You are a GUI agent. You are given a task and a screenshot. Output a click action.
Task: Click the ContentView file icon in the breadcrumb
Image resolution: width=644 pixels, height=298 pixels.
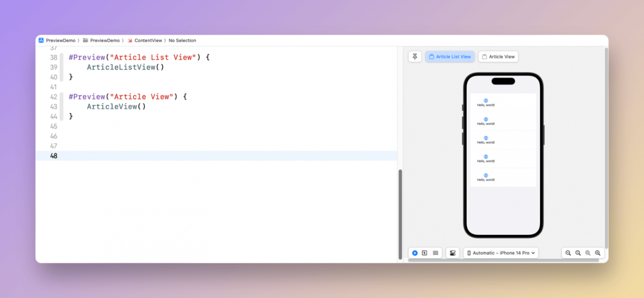pyautogui.click(x=130, y=40)
